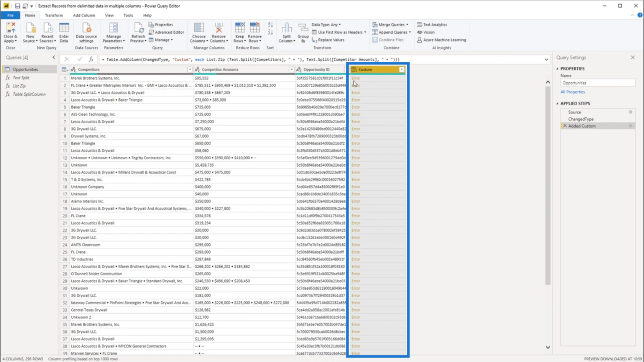Screen dimensions: 644x362
Task: Switch to the Tools tab
Action: [128, 15]
